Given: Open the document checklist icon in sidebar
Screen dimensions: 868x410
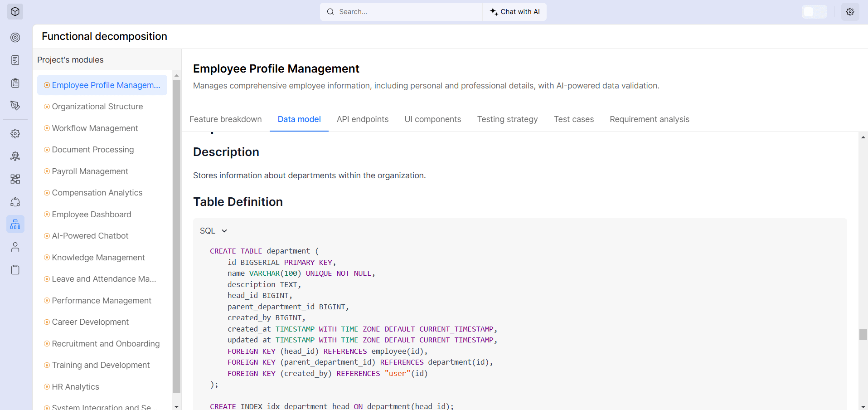Looking at the screenshot, I should (x=15, y=60).
